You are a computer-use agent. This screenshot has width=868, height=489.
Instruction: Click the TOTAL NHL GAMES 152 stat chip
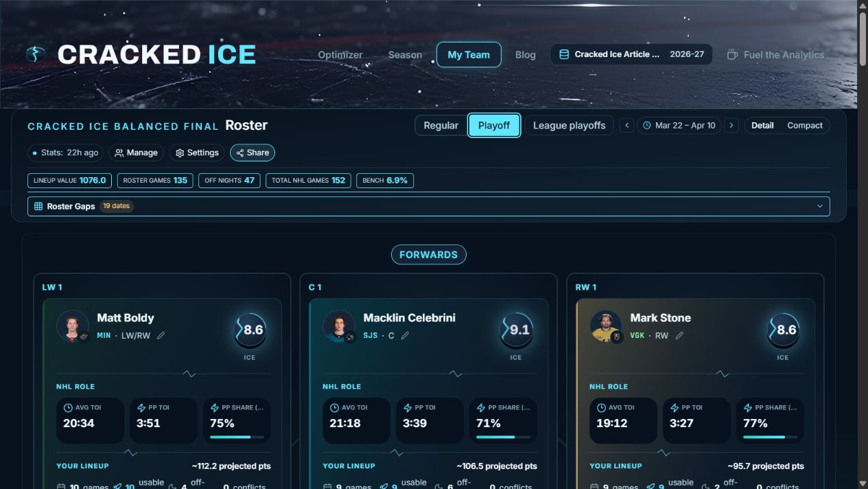pos(309,181)
